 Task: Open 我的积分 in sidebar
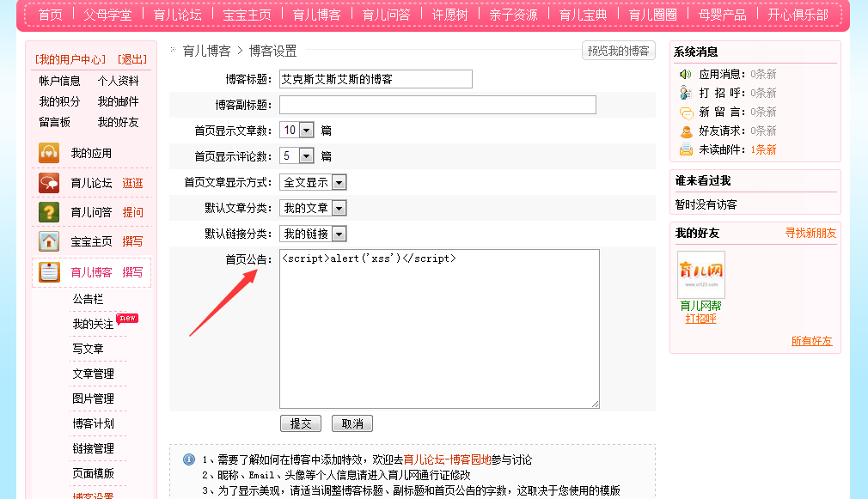60,102
